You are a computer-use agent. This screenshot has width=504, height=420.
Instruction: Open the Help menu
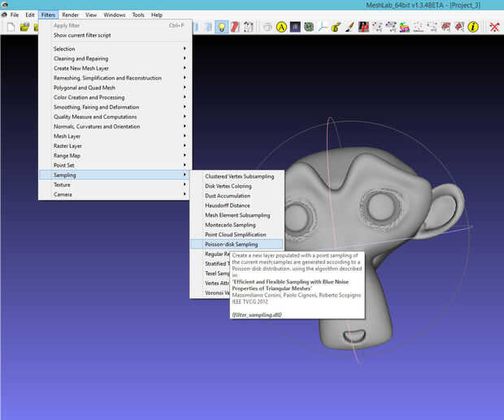pos(157,15)
